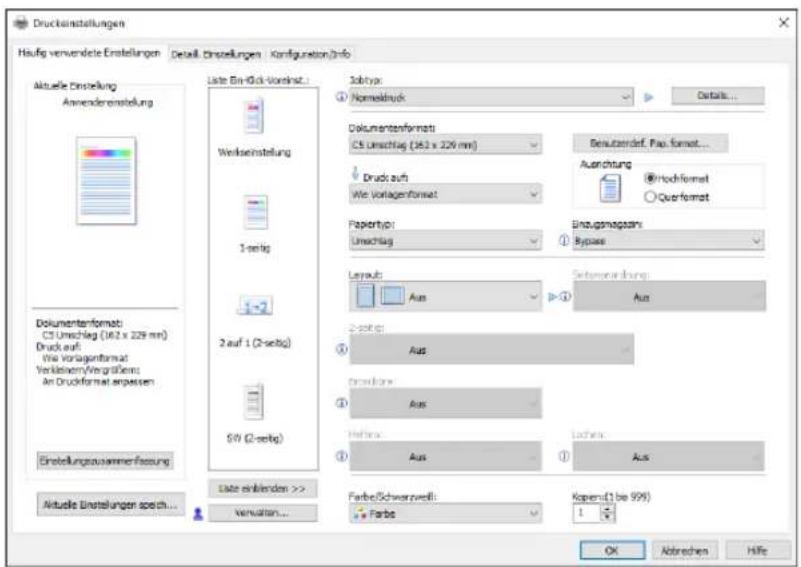801x567 pixels.
Task: Select the Querformat orientation
Action: 677,197
